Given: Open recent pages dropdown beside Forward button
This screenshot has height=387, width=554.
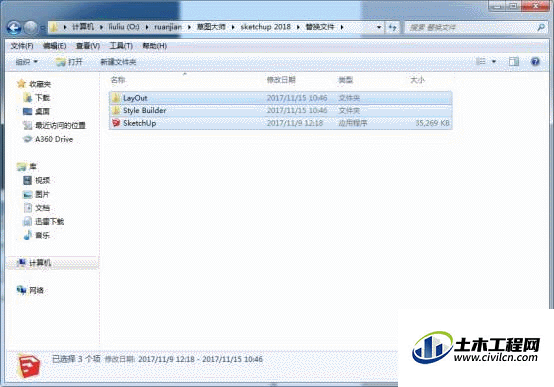Looking at the screenshot, I should [x=42, y=28].
